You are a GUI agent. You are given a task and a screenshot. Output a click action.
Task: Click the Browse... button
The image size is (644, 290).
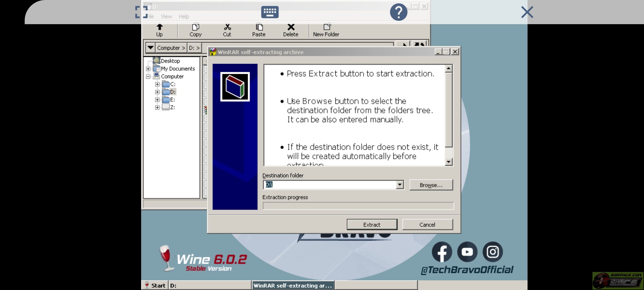click(431, 185)
